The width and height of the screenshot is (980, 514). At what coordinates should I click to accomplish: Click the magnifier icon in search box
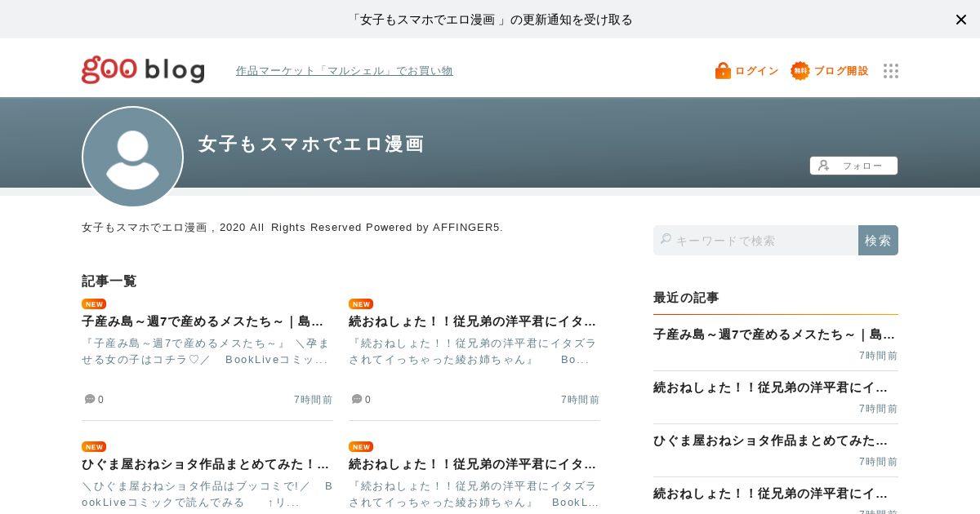pyautogui.click(x=666, y=239)
